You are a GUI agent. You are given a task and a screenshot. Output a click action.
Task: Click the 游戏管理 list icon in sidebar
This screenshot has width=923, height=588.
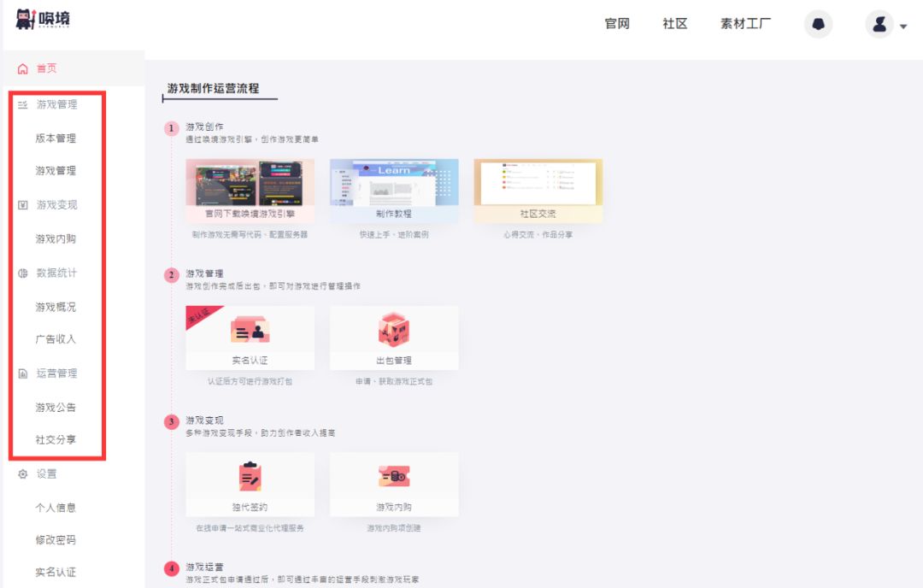[21, 104]
